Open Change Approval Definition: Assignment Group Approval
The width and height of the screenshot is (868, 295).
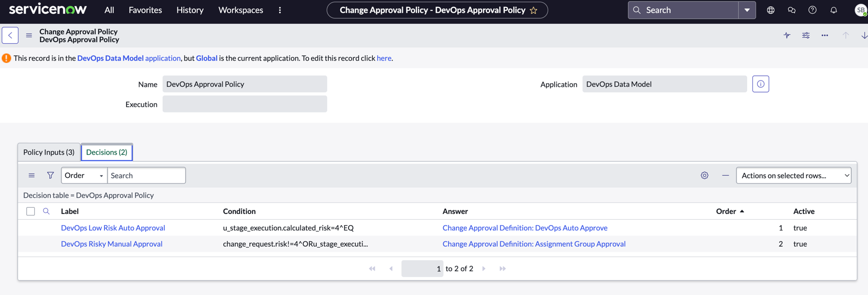coord(534,244)
